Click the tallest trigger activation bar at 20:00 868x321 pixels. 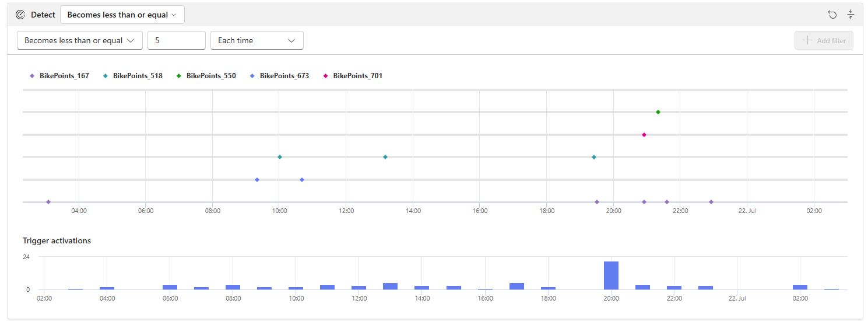click(611, 275)
